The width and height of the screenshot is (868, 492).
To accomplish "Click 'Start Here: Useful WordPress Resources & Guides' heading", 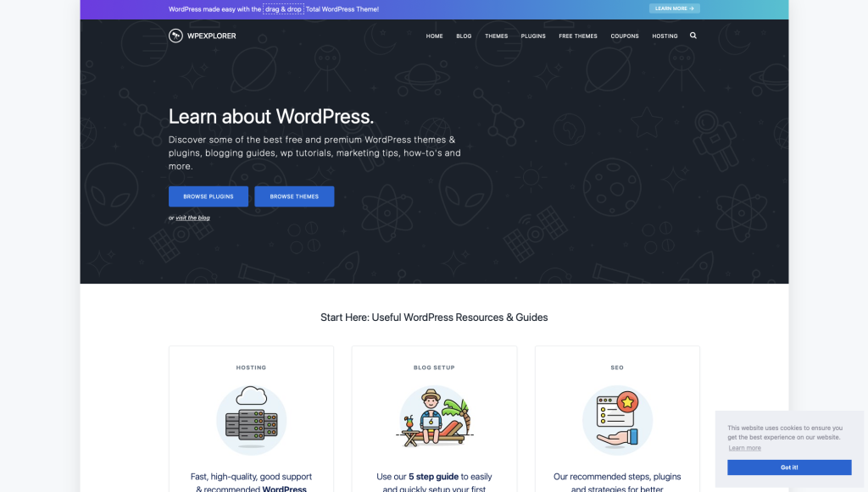I will pos(434,318).
